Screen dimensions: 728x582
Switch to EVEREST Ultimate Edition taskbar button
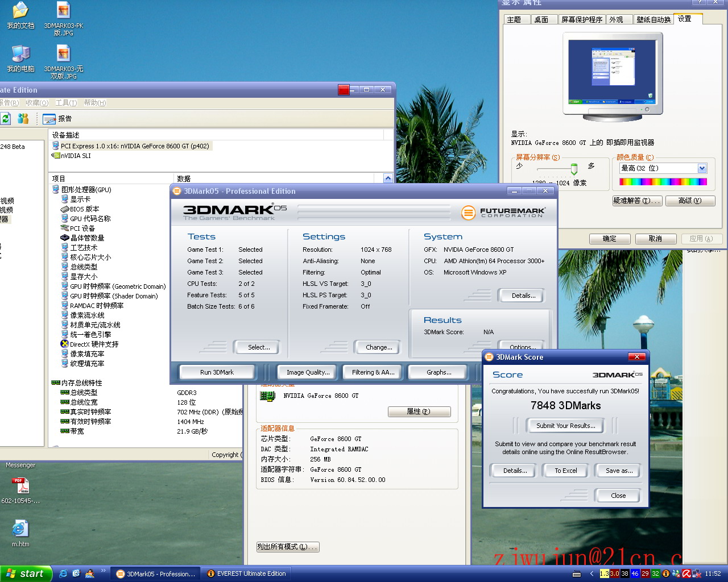coord(246,573)
